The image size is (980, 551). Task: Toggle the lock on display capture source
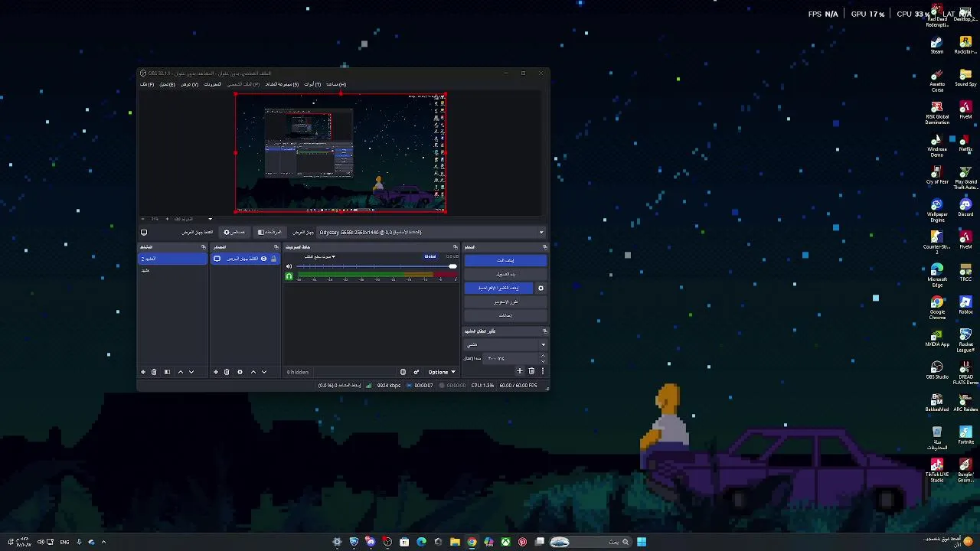[x=273, y=259]
